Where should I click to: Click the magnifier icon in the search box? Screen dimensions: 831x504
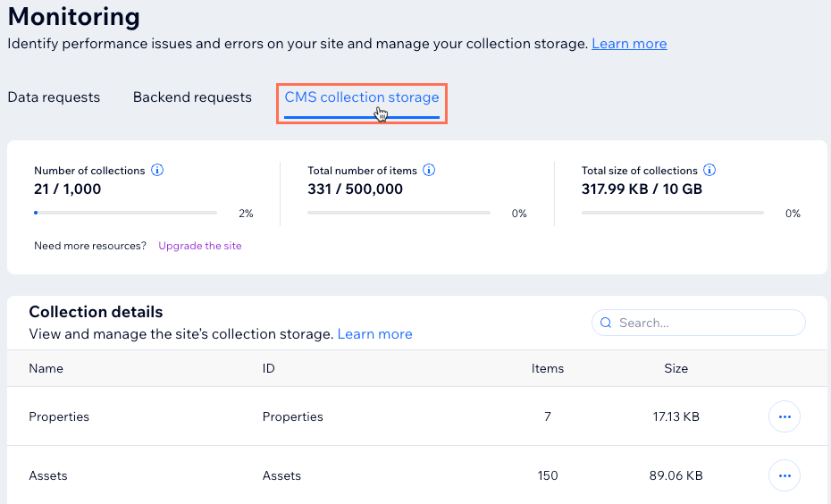coord(606,323)
